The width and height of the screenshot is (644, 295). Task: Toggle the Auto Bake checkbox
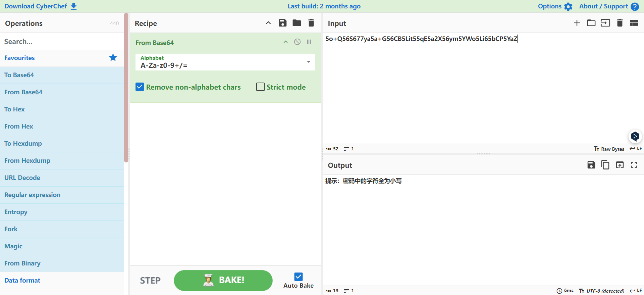click(x=299, y=277)
